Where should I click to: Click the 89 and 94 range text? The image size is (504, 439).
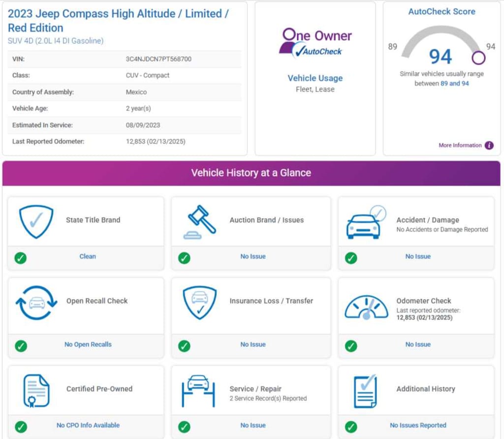[x=454, y=83]
